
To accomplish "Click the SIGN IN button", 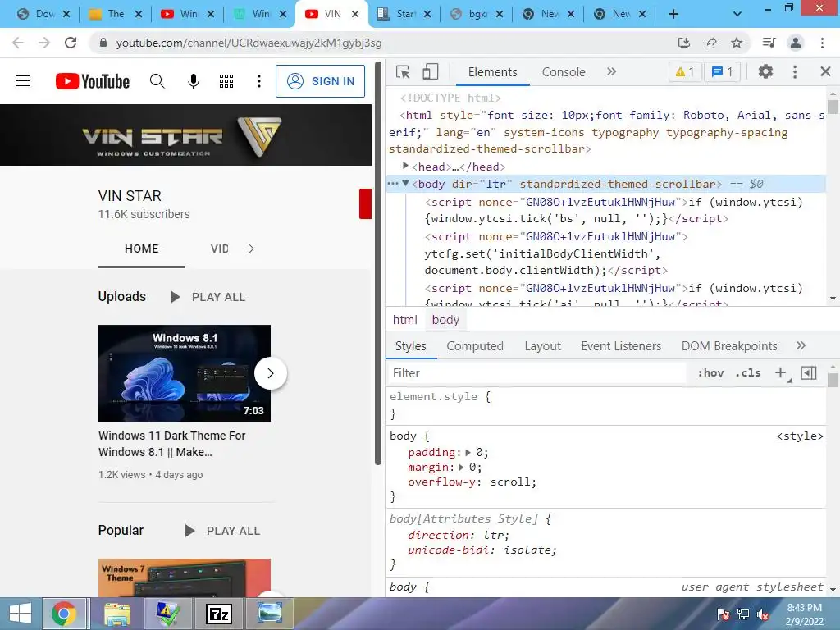I will [321, 81].
